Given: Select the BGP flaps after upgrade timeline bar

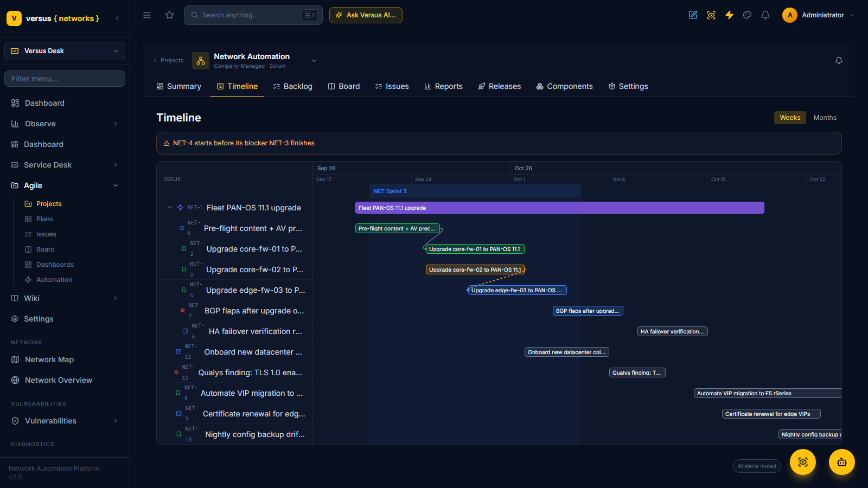Looking at the screenshot, I should click(x=588, y=311).
